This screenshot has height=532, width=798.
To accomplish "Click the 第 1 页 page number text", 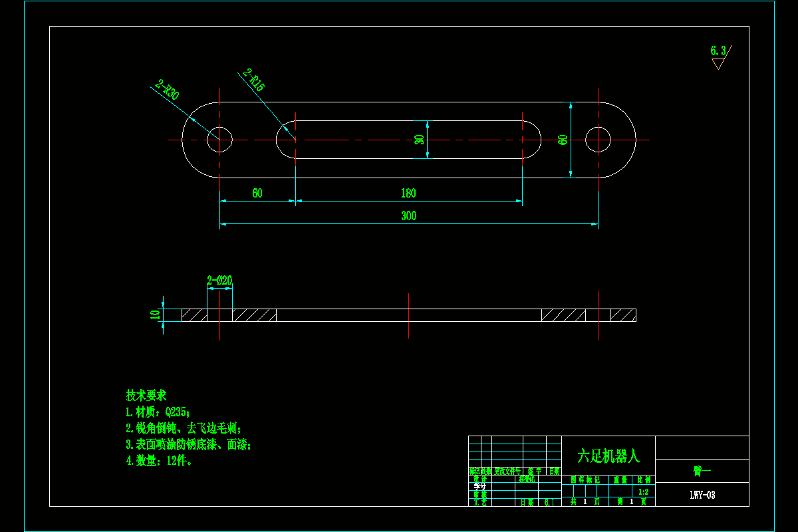I will 632,501.
